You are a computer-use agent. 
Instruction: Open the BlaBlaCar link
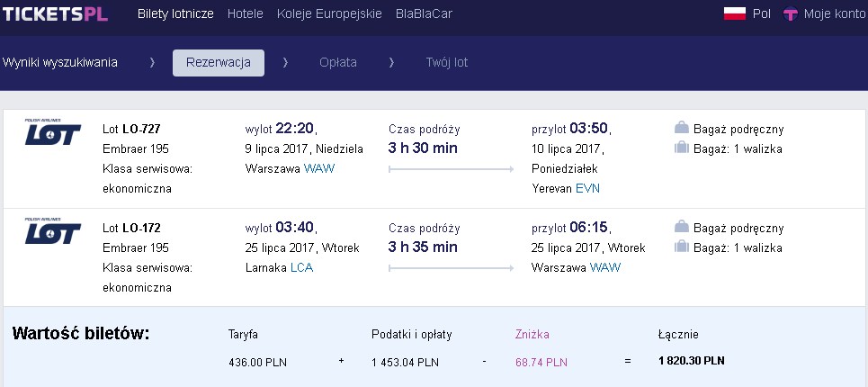424,13
